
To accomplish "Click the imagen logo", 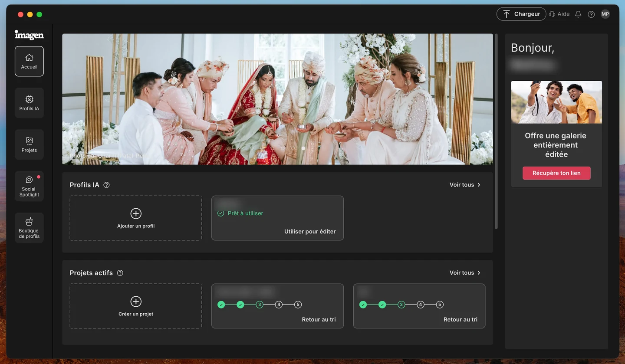I will click(x=29, y=35).
